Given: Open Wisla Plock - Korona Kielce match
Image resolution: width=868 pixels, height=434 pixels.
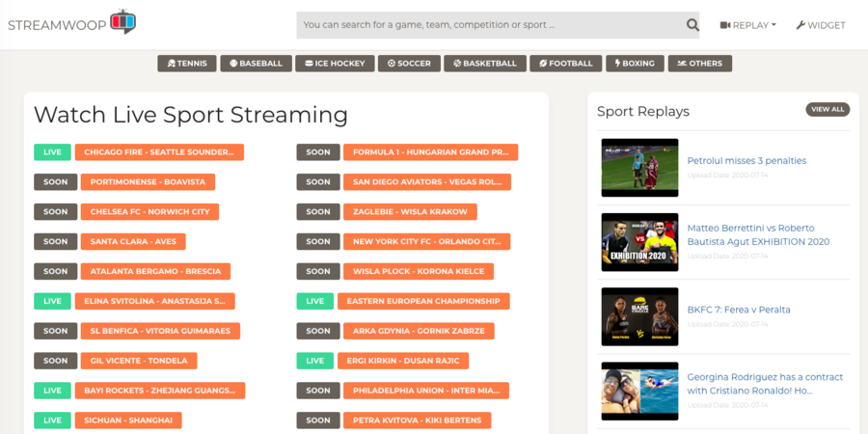Looking at the screenshot, I should [x=419, y=271].
